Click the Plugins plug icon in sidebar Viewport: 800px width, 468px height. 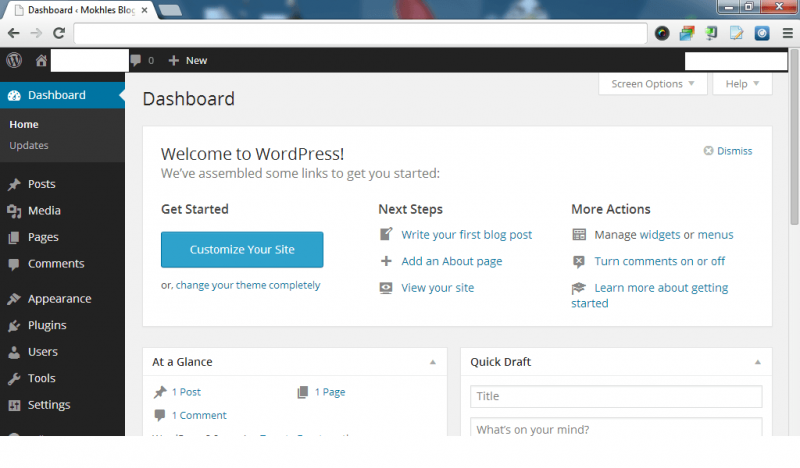point(14,326)
